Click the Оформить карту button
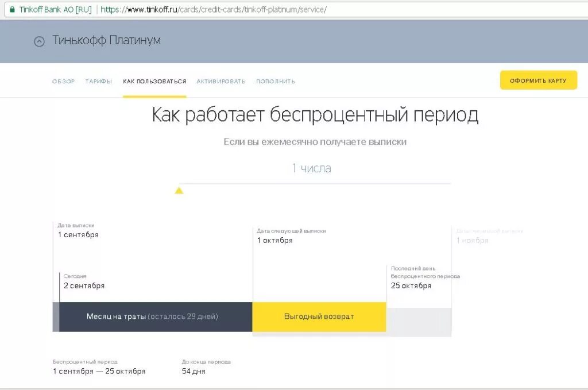Image resolution: width=588 pixels, height=390 pixels. pyautogui.click(x=539, y=80)
